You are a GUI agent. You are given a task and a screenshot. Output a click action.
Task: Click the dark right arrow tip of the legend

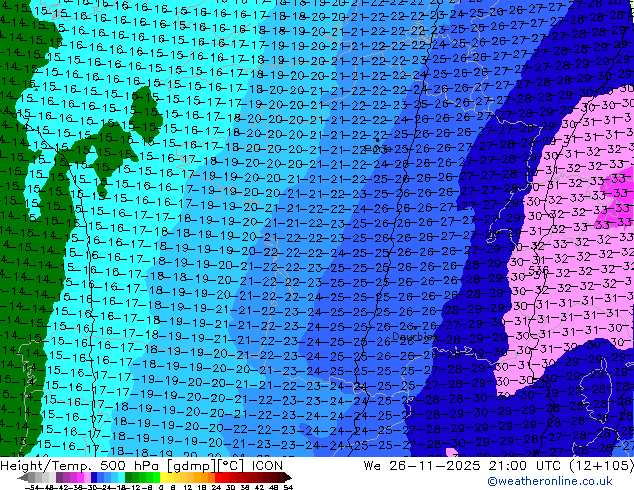(x=288, y=477)
